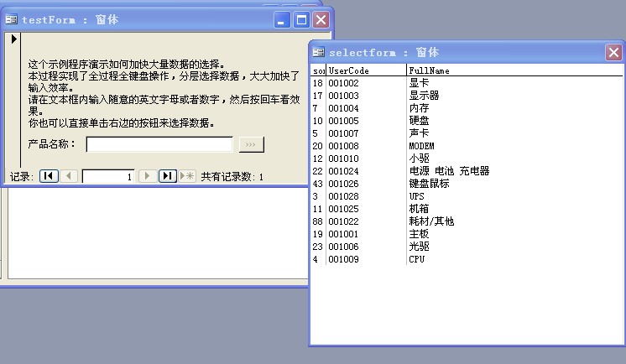626x364 pixels.
Task: Click the sor column header in selectform
Action: pyautogui.click(x=319, y=70)
